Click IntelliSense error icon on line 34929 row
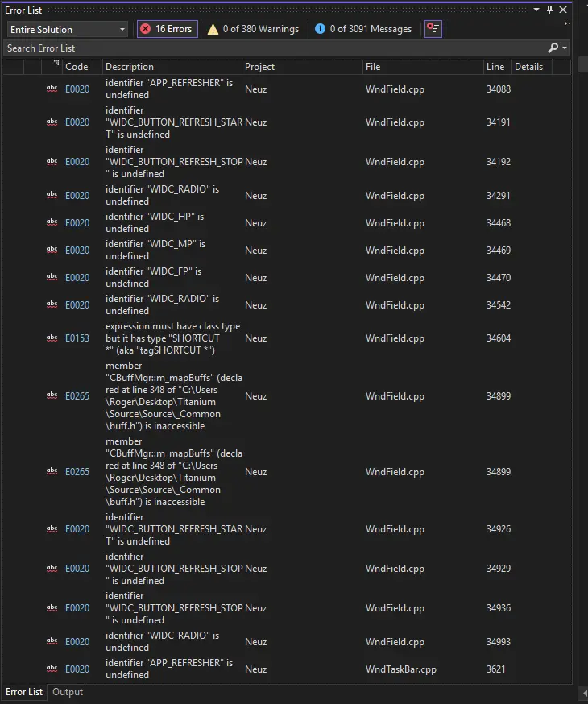588x704 pixels. point(52,568)
